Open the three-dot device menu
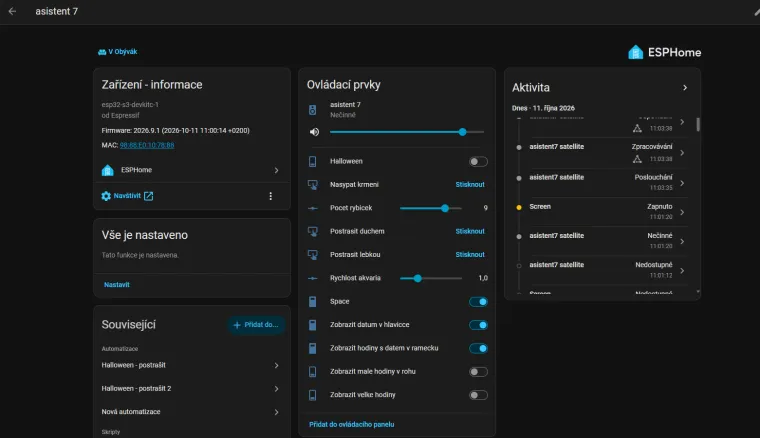Image resolution: width=760 pixels, height=438 pixels. coord(270,196)
